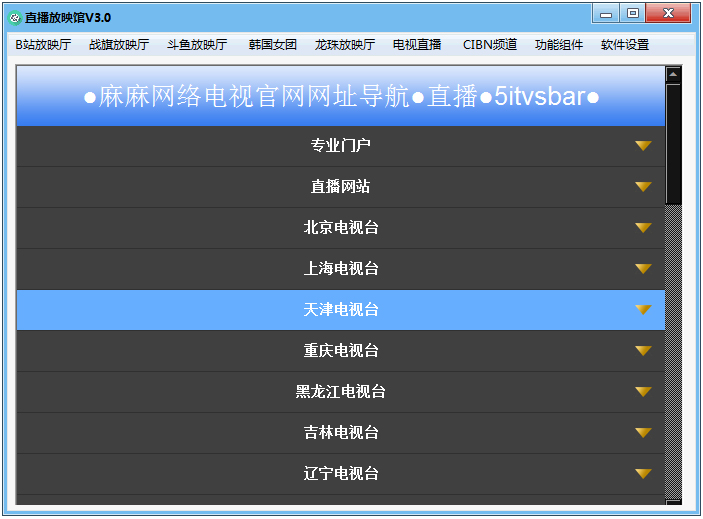Screen dimensions: 703x519
Task: Open the 战旗放映厅 menu
Action: 119,45
